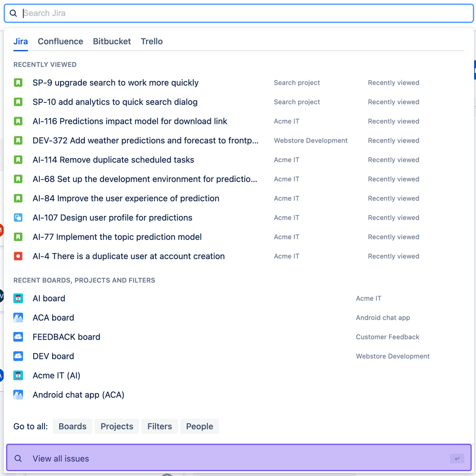Click Acme IT label on AI board row
Screen dimensions: 476x476
[368, 298]
